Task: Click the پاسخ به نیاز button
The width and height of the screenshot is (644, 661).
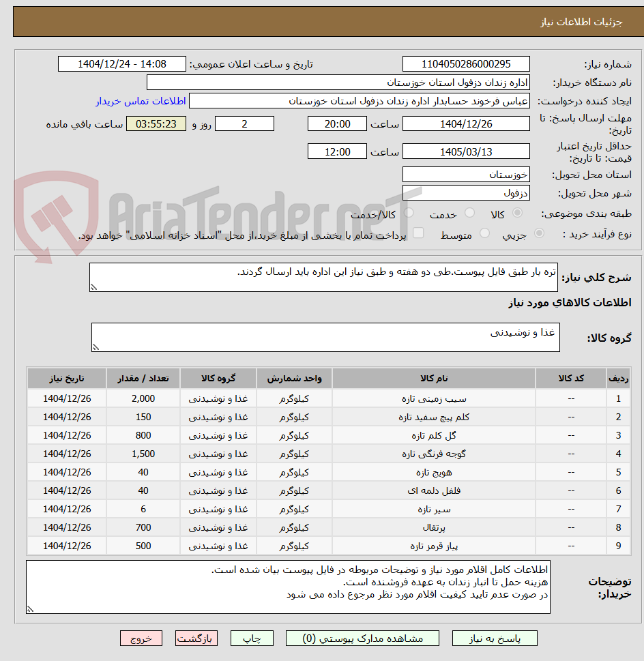Action: click(x=495, y=638)
